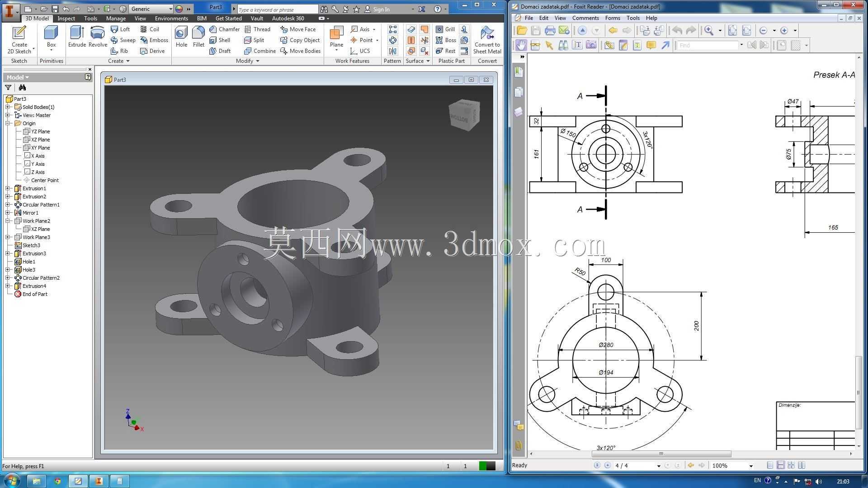Open the Comments menu in Foxit Reader
Viewport: 868px width, 488px height.
585,18
